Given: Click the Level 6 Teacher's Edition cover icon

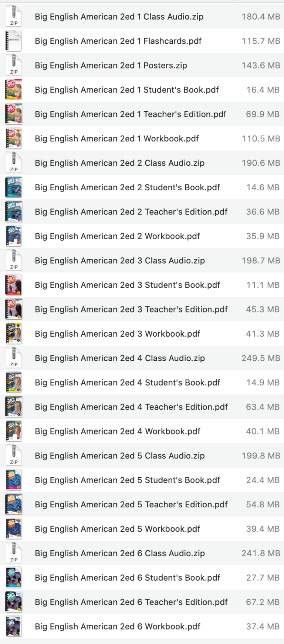Looking at the screenshot, I should tap(13, 602).
